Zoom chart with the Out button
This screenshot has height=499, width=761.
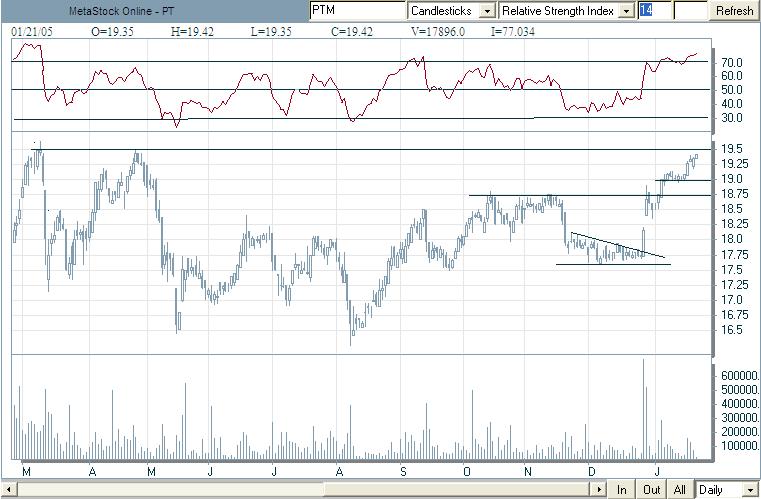(x=651, y=489)
